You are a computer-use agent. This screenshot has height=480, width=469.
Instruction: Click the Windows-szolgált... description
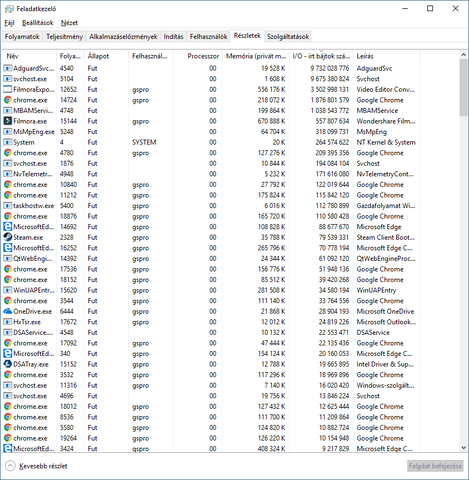point(385,385)
